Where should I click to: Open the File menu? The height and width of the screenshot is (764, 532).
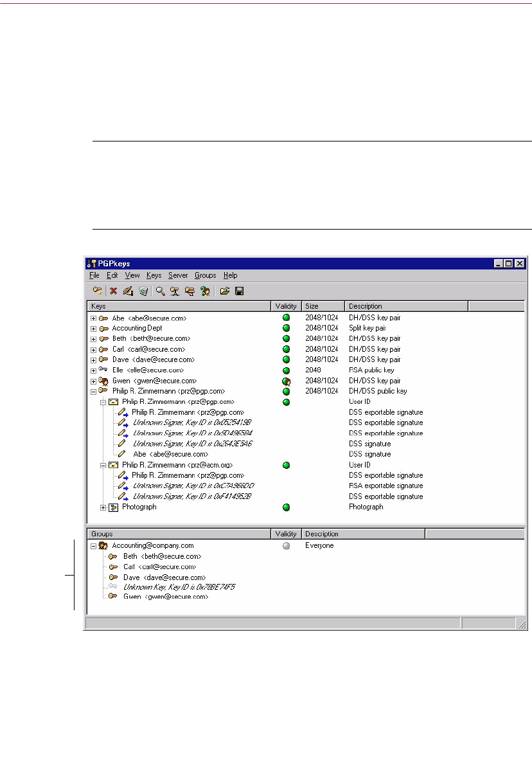pyautogui.click(x=94, y=275)
